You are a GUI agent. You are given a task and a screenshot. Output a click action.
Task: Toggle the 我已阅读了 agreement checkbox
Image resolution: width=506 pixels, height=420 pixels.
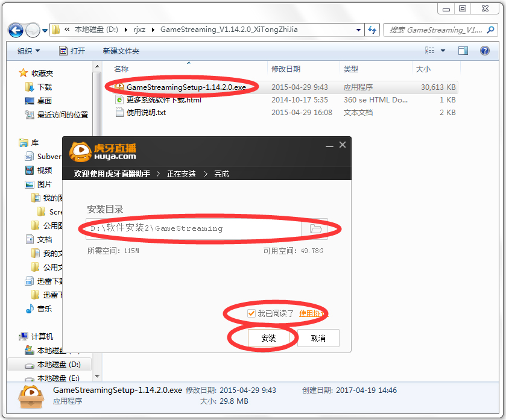(251, 313)
